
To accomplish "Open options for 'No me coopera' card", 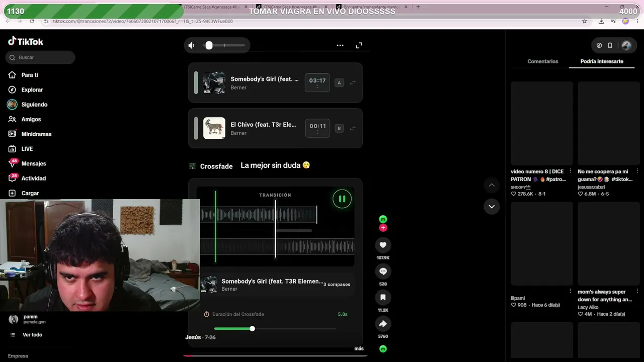I will [637, 171].
